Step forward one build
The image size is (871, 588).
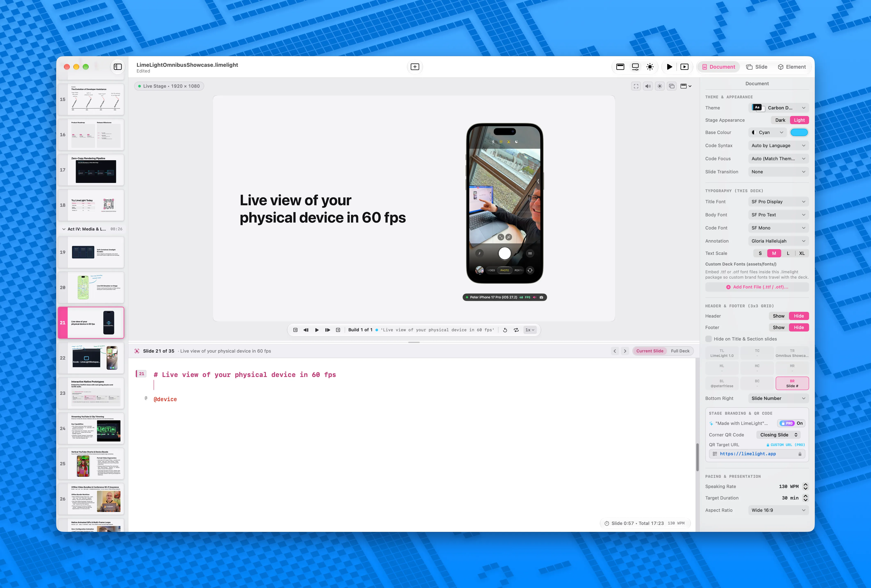coord(328,330)
